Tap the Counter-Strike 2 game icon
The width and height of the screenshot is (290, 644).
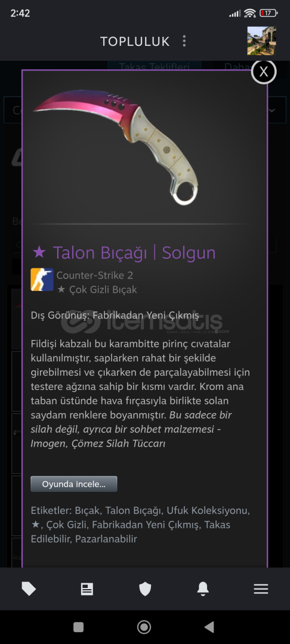pos(42,280)
